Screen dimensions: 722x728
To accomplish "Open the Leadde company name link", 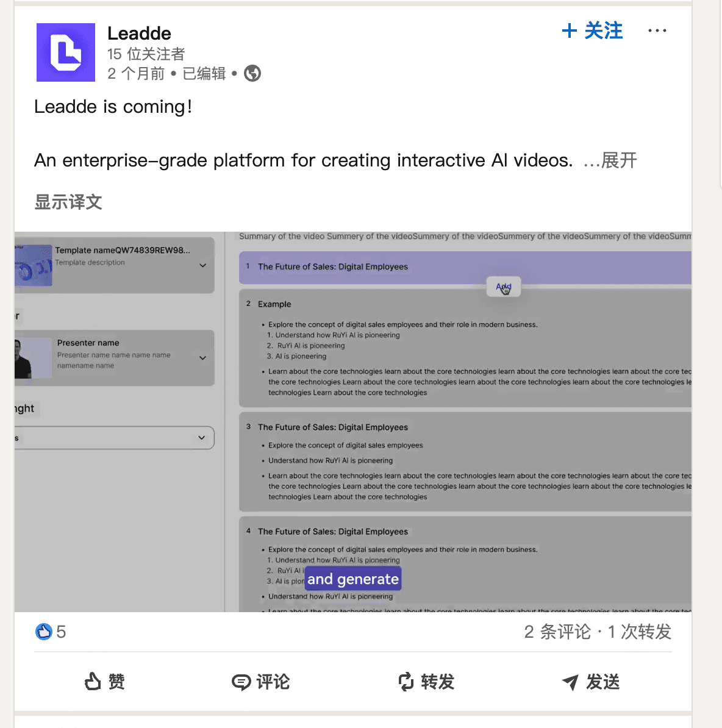I will coord(139,34).
